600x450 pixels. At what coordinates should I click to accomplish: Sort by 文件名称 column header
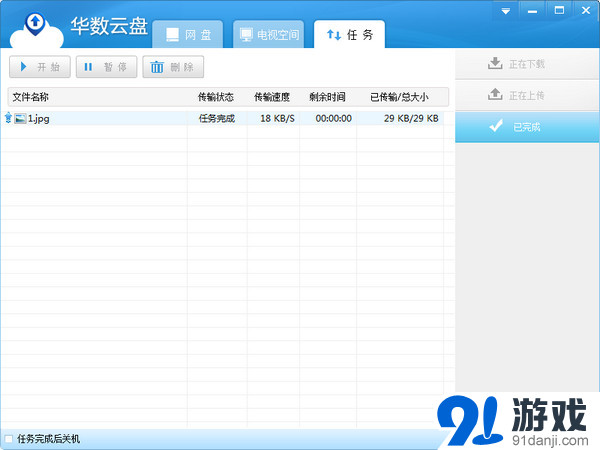(31, 97)
